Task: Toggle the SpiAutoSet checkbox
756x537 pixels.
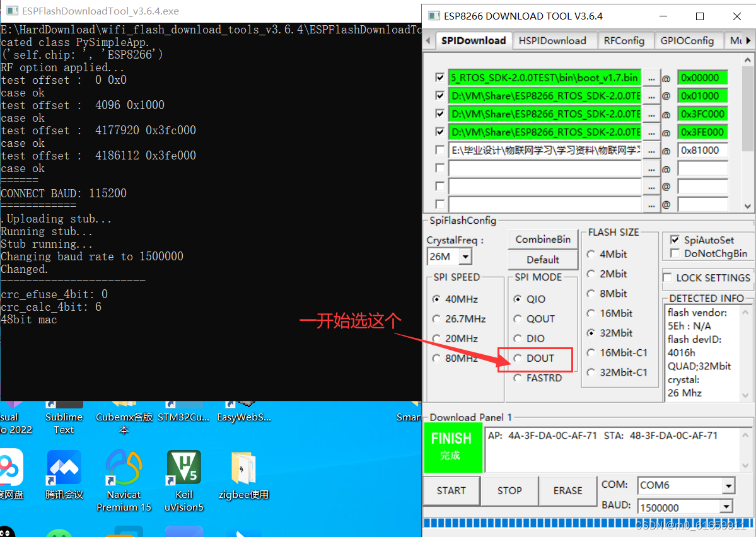Action: [x=675, y=240]
